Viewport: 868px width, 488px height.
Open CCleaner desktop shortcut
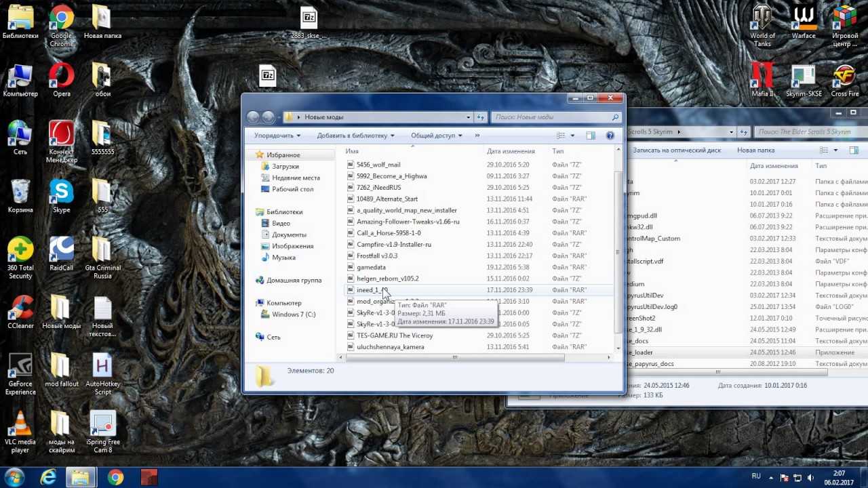[x=20, y=312]
